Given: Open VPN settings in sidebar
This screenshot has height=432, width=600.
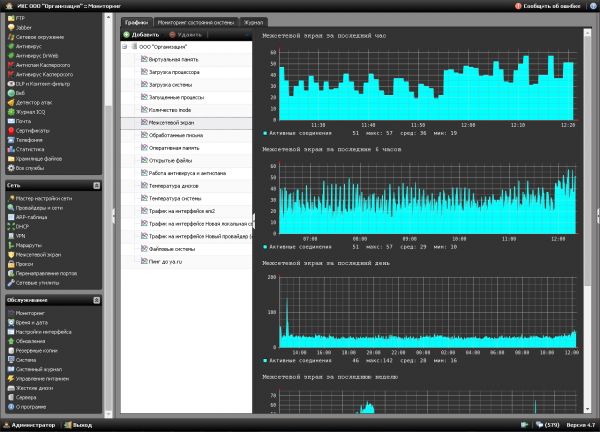Looking at the screenshot, I should pos(22,235).
